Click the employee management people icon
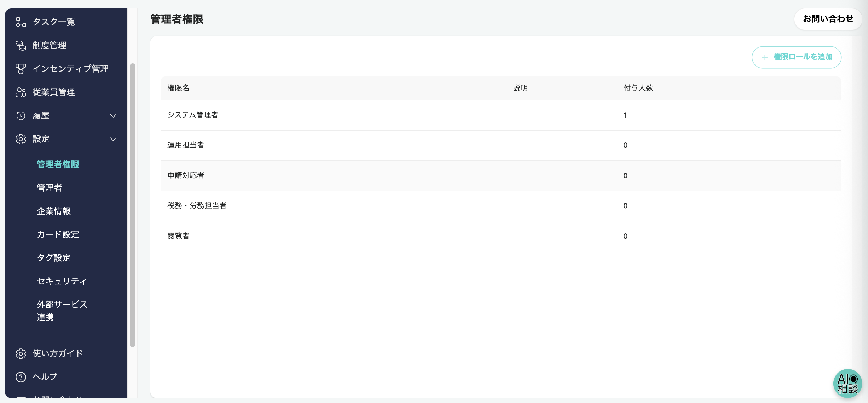 [21, 92]
